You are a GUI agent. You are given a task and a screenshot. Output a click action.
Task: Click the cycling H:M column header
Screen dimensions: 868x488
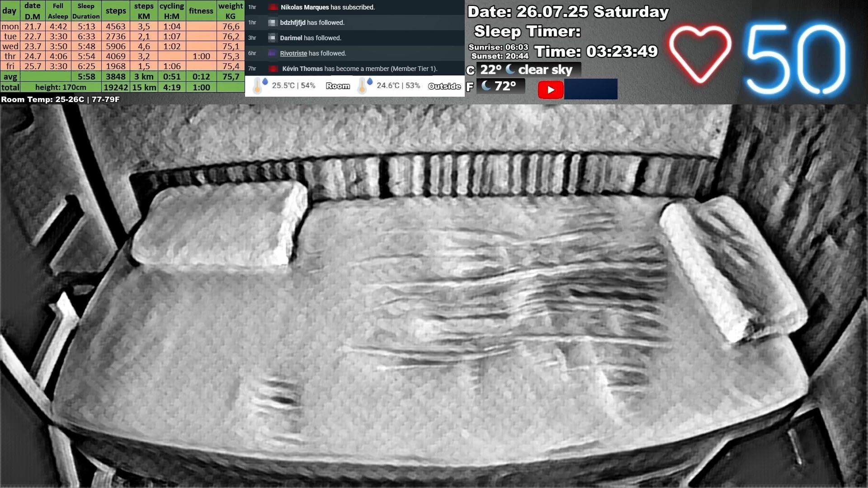click(x=172, y=11)
